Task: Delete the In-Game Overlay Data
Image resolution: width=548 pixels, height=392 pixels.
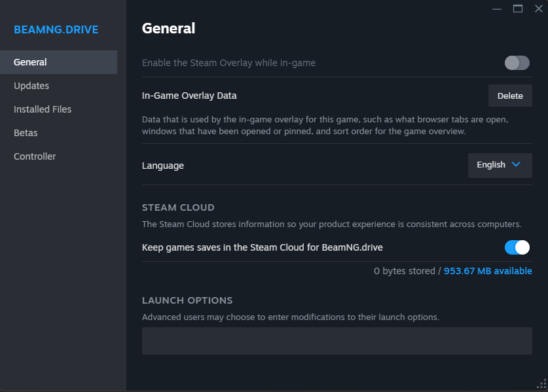Action: click(x=510, y=96)
